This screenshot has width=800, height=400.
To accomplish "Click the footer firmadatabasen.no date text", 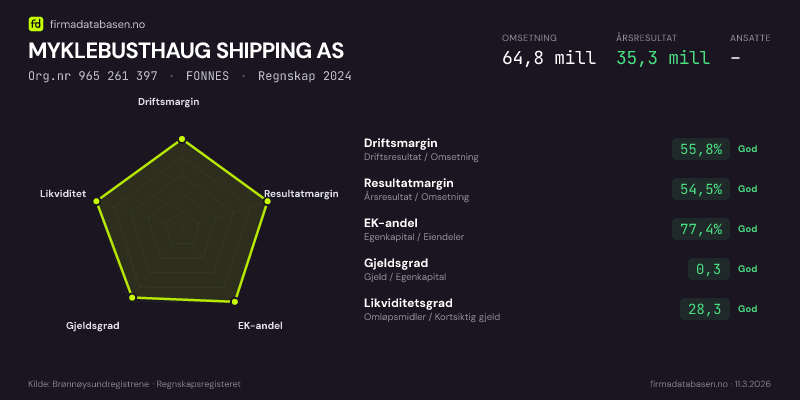I will tap(710, 384).
